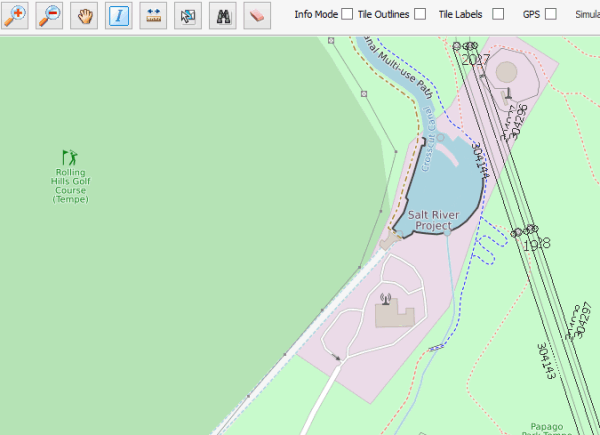Image resolution: width=600 pixels, height=435 pixels.
Task: Click the select features tool icon
Action: tap(188, 15)
